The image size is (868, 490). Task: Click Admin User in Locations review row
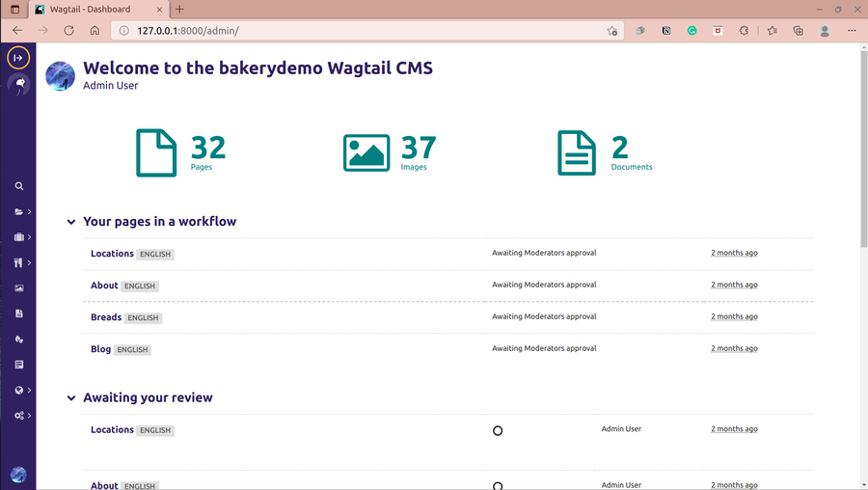(621, 428)
